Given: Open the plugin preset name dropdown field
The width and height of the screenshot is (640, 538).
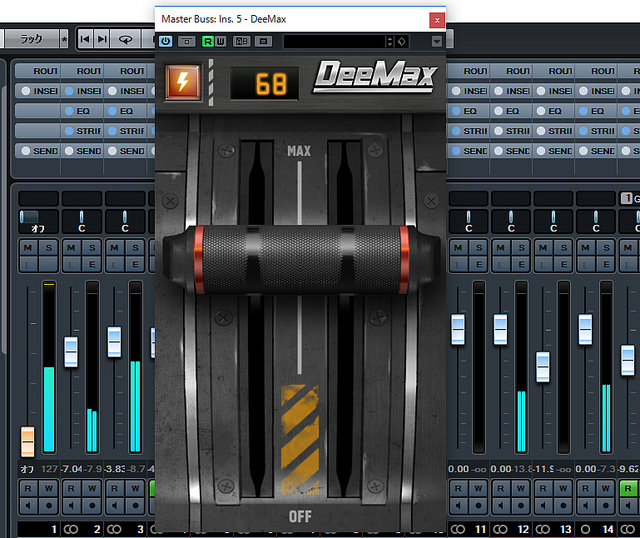Looking at the screenshot, I should click(334, 41).
